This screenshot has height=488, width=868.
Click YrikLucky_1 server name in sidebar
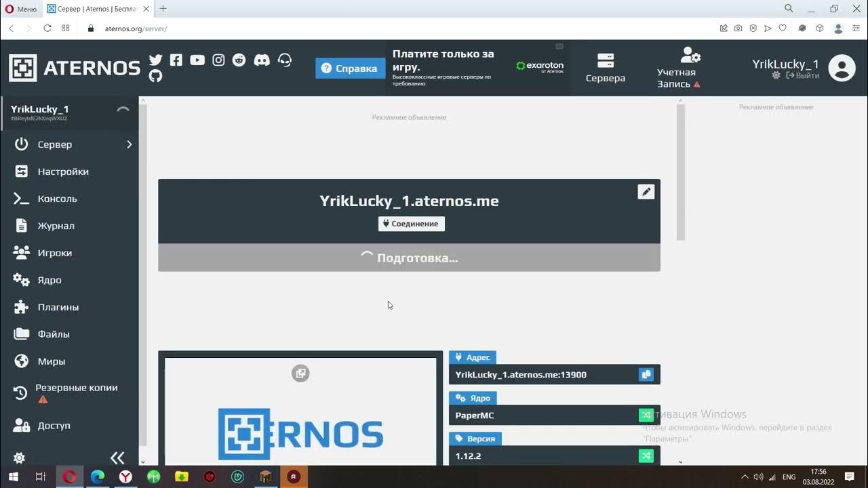pos(39,109)
